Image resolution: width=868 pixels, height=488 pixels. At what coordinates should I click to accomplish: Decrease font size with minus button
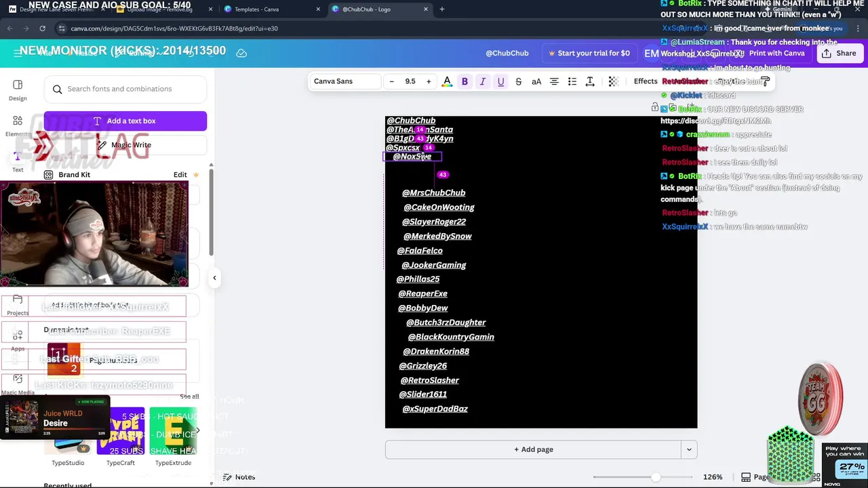coord(391,81)
